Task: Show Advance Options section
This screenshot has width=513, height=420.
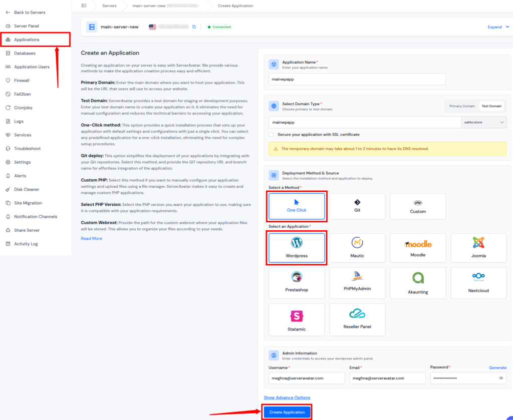Action: [x=287, y=397]
